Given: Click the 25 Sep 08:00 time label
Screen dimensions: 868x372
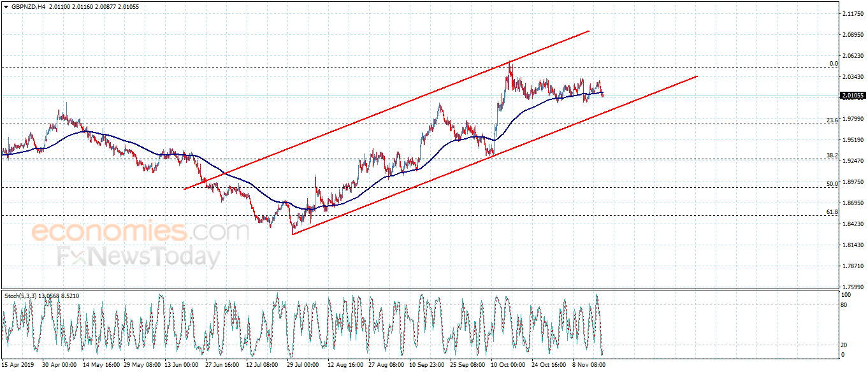Looking at the screenshot, I should [468, 366].
